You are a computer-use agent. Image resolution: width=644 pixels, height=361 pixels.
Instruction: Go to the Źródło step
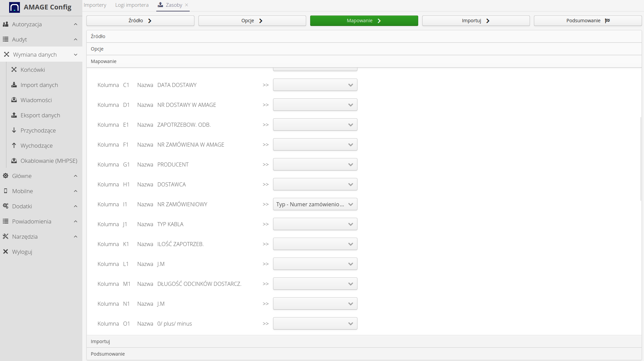tap(140, 20)
